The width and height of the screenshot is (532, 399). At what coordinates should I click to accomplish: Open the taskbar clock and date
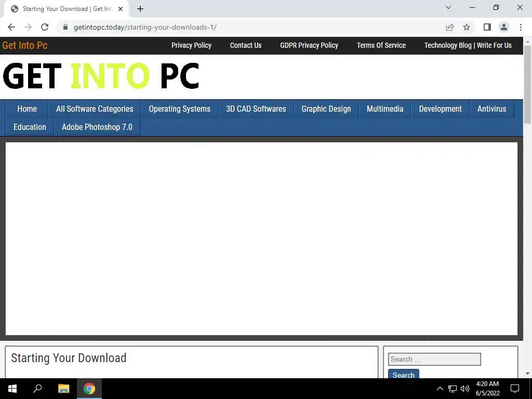pyautogui.click(x=487, y=389)
